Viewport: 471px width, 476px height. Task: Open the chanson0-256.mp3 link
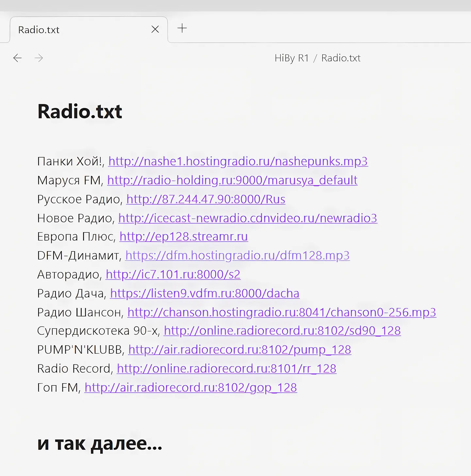tap(282, 313)
